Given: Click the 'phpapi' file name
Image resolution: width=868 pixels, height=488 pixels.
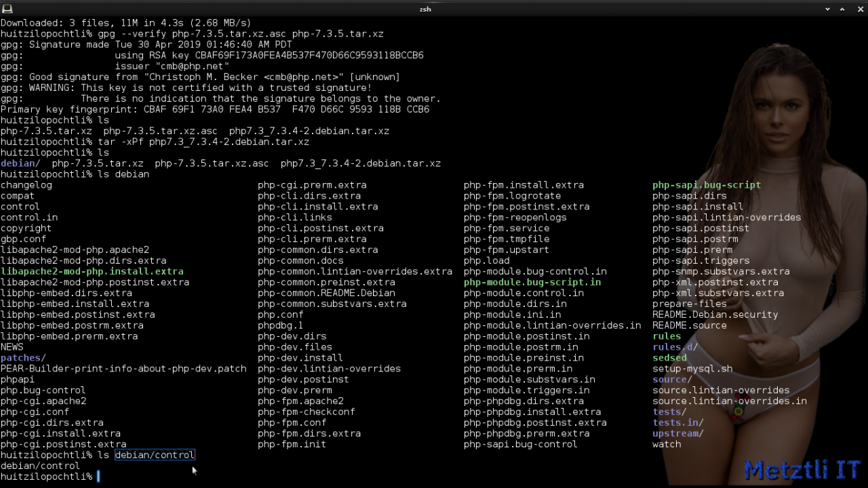Looking at the screenshot, I should 18,380.
